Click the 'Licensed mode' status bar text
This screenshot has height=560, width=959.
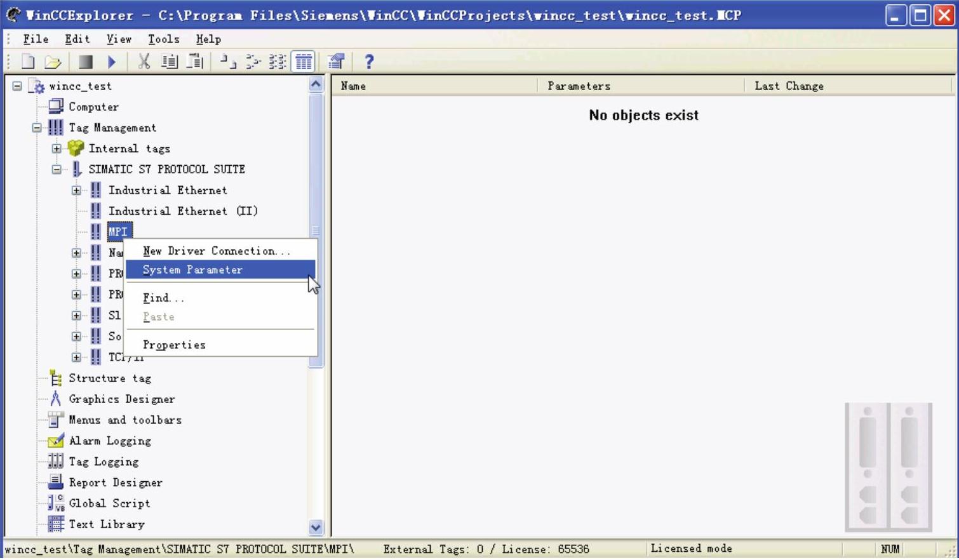(x=691, y=549)
